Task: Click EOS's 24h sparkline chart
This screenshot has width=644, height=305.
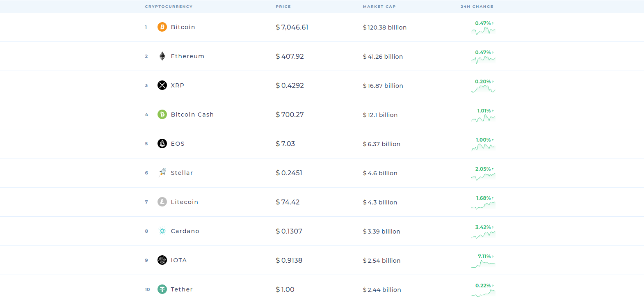Action: (483, 147)
